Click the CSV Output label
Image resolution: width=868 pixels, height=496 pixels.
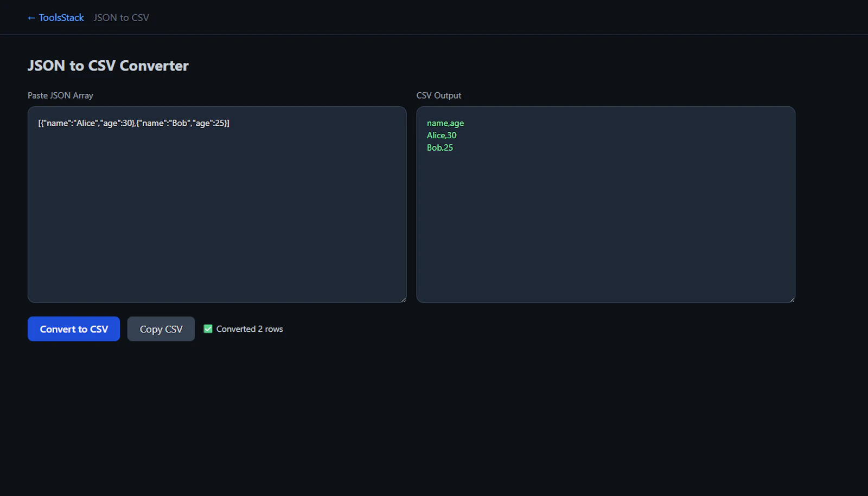(x=439, y=95)
